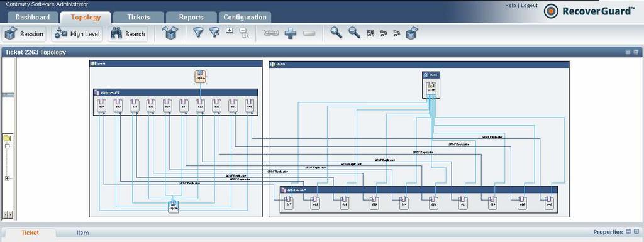The height and width of the screenshot is (242, 644).
Task: Switch to the Dashboard tab
Action: coord(33,17)
